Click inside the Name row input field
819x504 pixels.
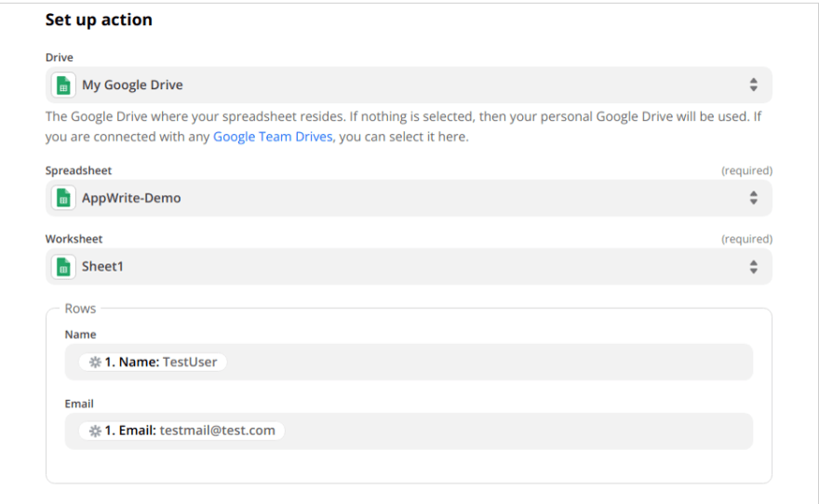coord(409,362)
